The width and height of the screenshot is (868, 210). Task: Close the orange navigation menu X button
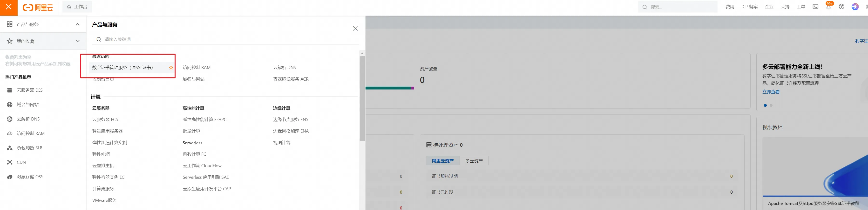pos(8,7)
